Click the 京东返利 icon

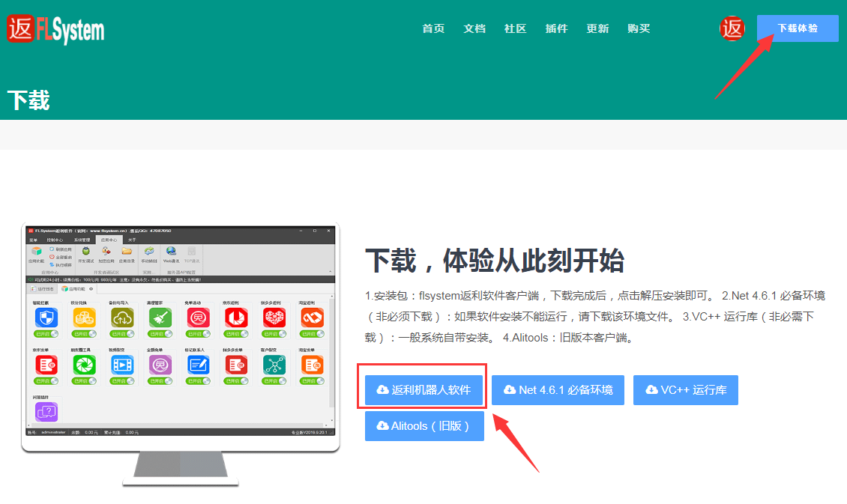(x=236, y=318)
